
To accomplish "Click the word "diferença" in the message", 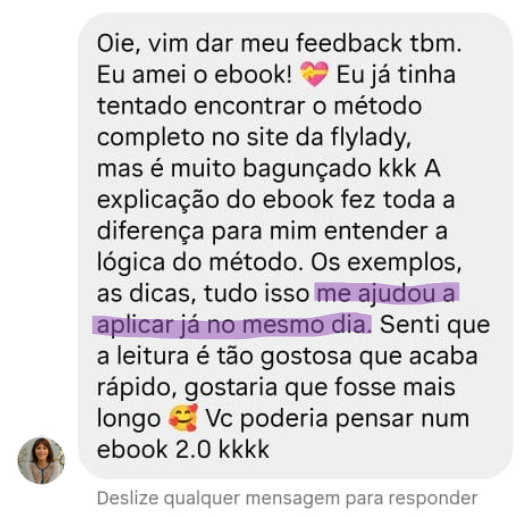I will (151, 231).
